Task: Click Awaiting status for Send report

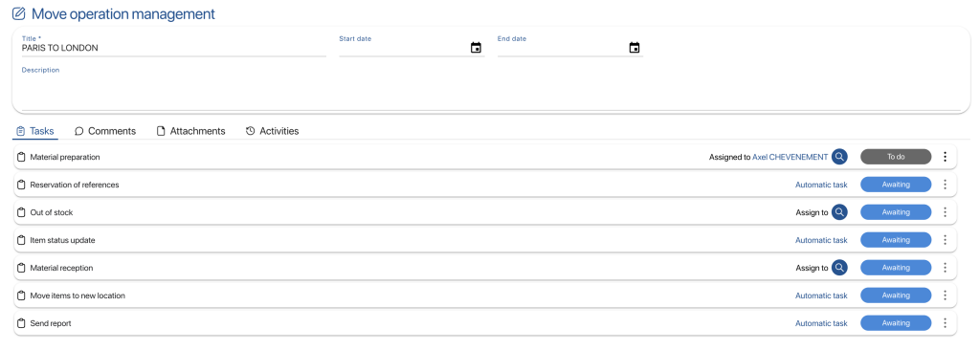Action: click(896, 323)
